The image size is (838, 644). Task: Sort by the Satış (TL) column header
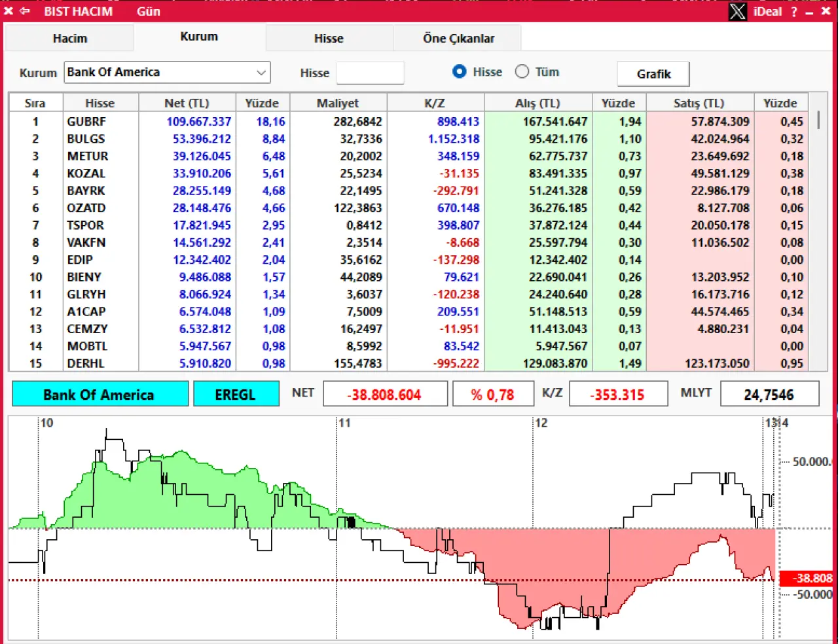[699, 103]
